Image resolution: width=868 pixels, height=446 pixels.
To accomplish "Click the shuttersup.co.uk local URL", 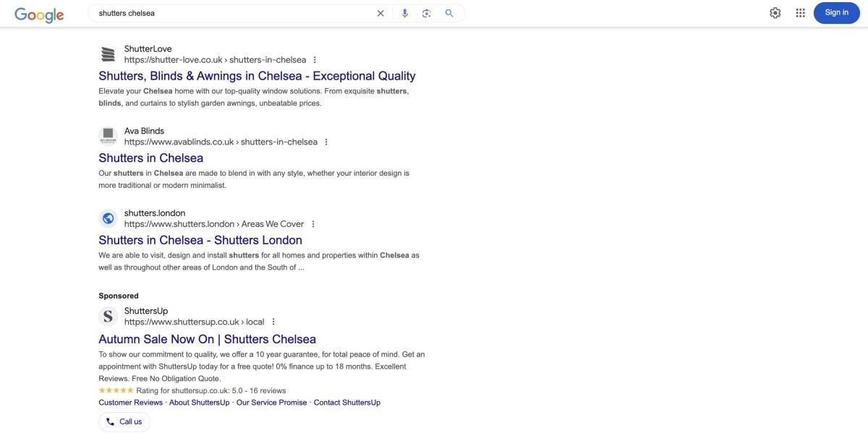I will 194,322.
